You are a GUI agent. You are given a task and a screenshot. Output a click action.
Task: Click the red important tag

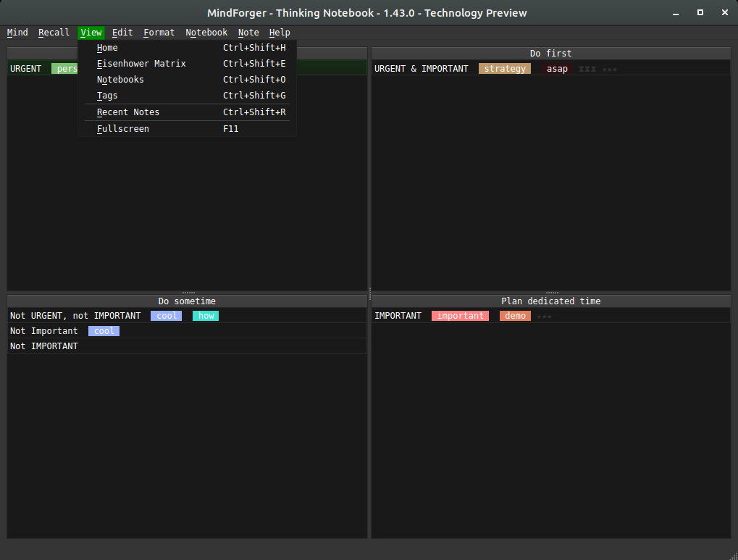coord(460,316)
